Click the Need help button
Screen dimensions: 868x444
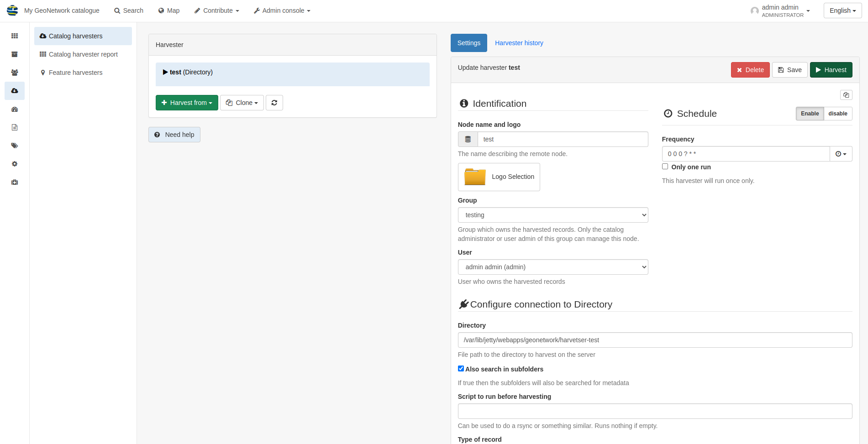tap(174, 135)
